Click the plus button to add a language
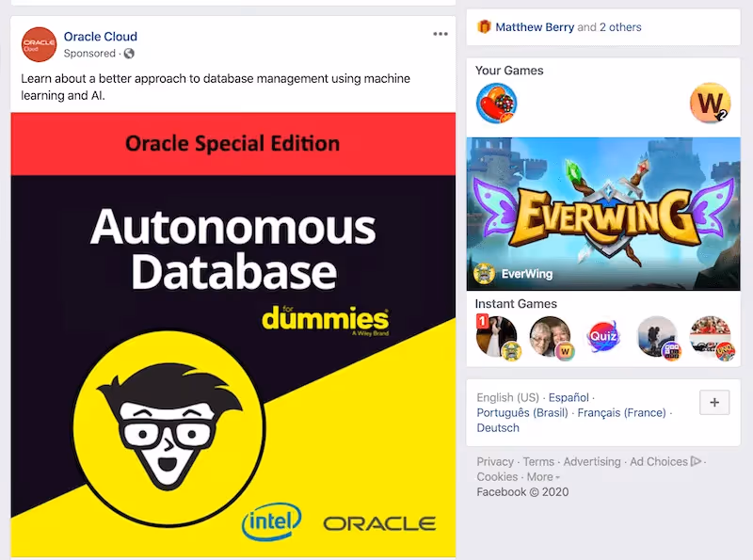Screen dimensions: 753x560 (713, 402)
